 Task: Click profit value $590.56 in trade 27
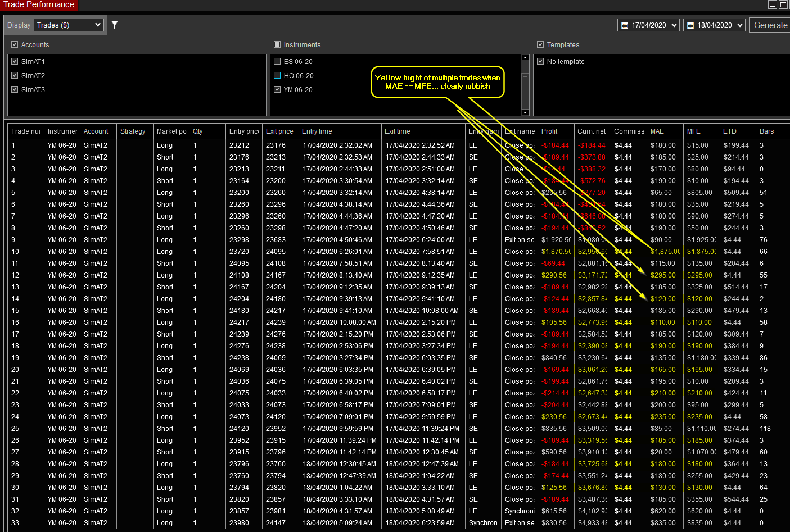554,452
